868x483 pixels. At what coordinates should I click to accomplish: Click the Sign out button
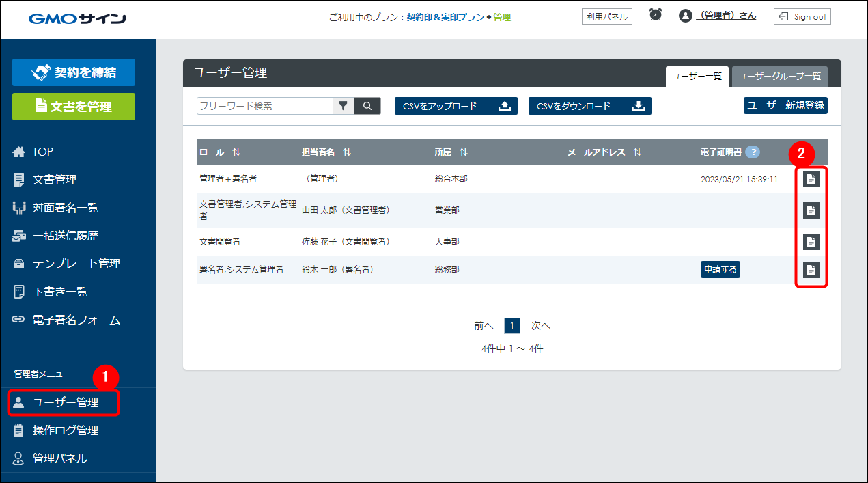[802, 16]
